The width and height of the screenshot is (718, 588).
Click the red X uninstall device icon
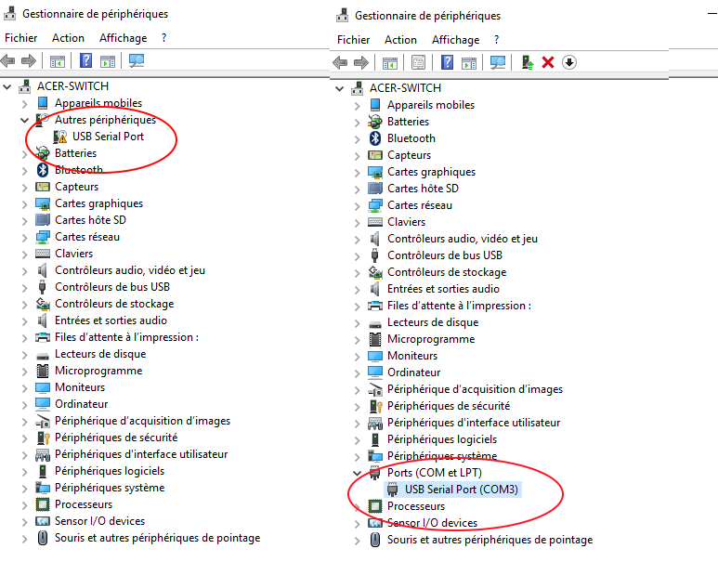[548, 62]
